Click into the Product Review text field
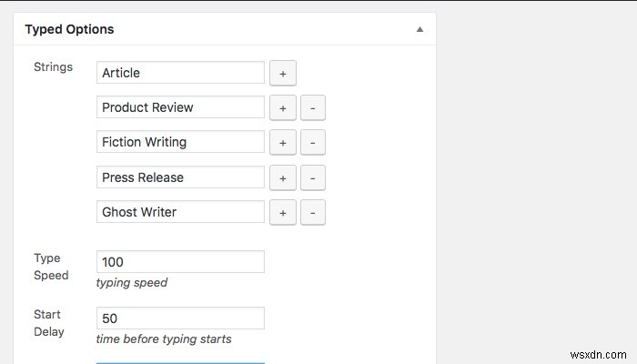The width and height of the screenshot is (637, 364). [180, 107]
